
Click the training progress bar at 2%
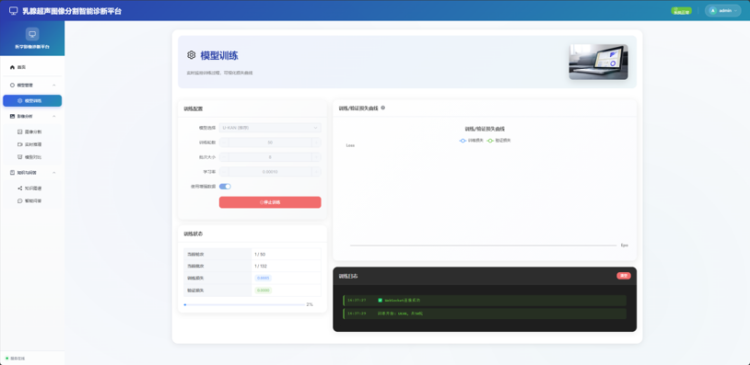244,305
